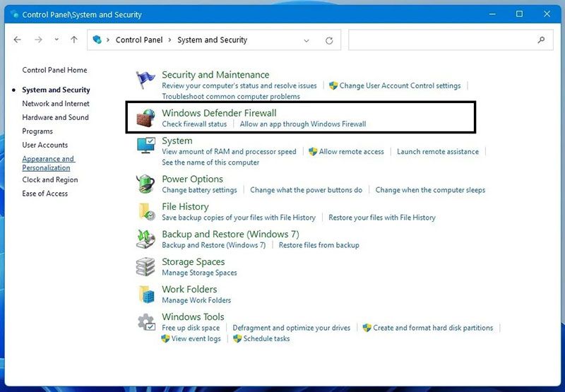Click the File History folder icon
This screenshot has width=565, height=392.
click(x=147, y=211)
